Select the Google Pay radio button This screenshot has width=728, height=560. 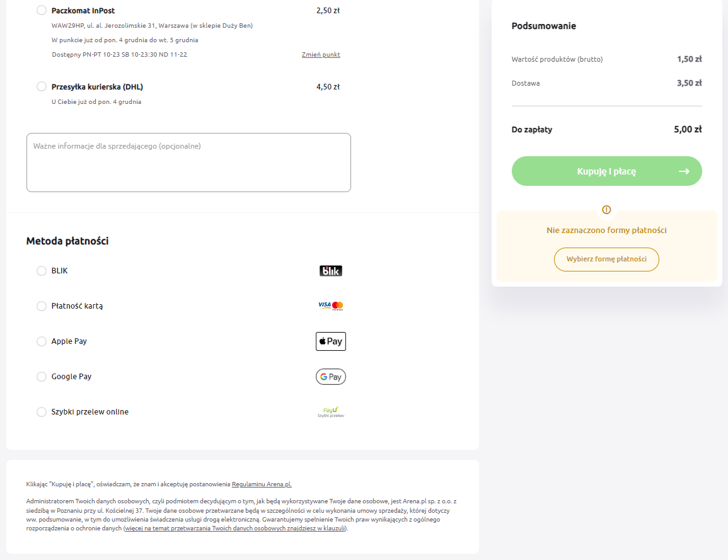point(42,377)
